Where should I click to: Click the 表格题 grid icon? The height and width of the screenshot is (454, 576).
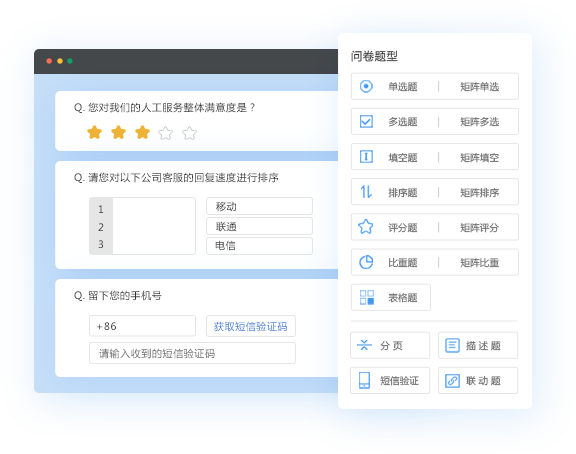(367, 297)
